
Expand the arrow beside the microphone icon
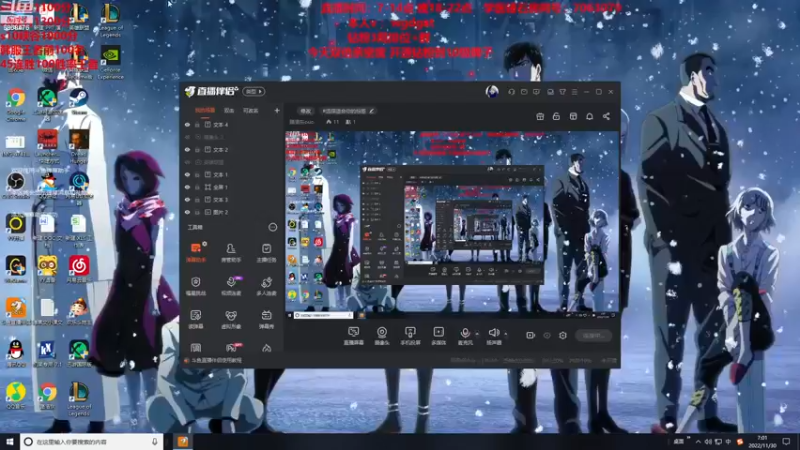pos(477,334)
